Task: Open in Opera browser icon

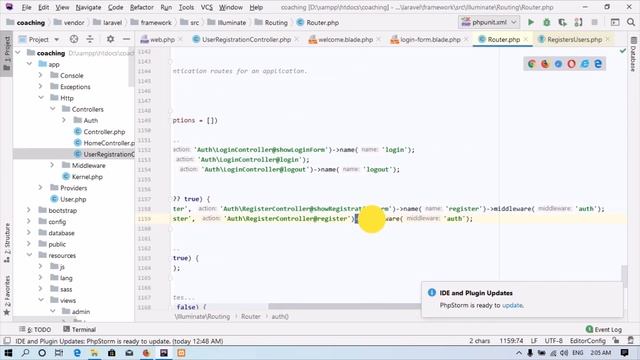Action: [x=571, y=64]
